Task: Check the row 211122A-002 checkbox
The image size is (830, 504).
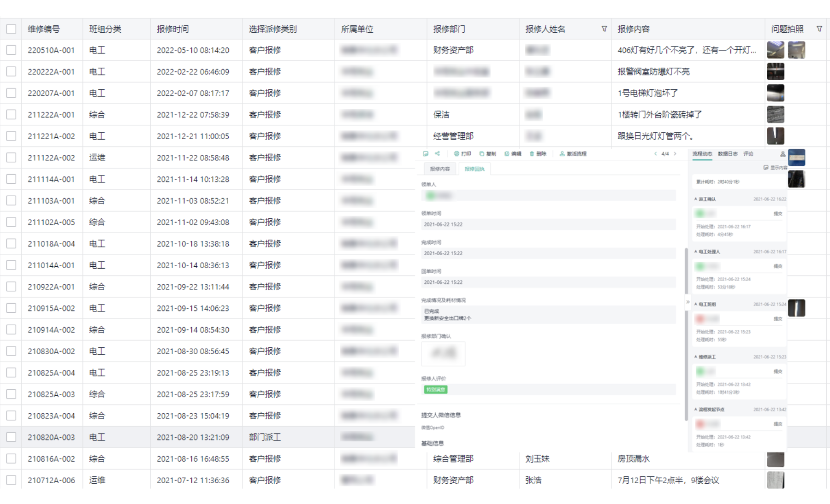Action: pyautogui.click(x=11, y=158)
